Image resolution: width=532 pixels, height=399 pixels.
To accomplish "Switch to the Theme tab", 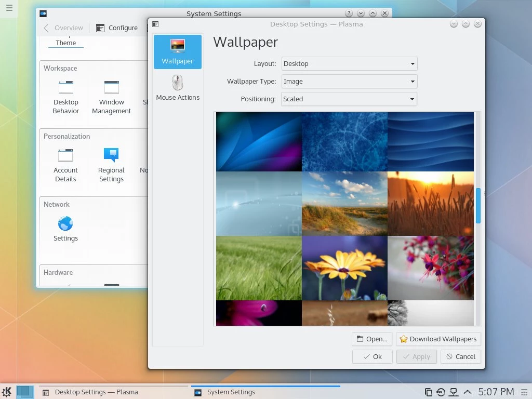I will pos(65,43).
